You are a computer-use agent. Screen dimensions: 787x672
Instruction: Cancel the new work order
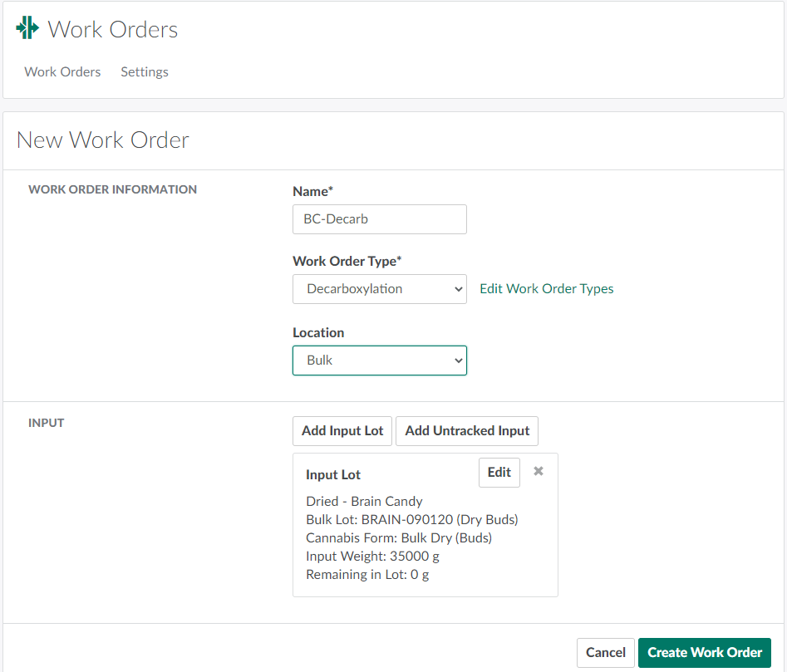pos(605,652)
